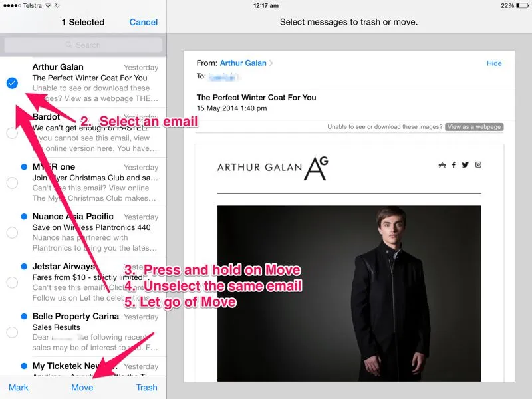Tap the battery icon in the status bar
This screenshot has width=532, height=399.
tap(523, 5)
